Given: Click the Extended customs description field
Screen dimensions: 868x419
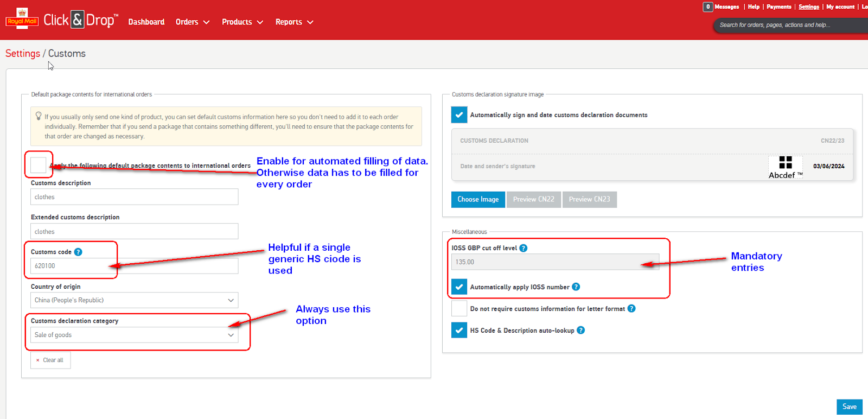Looking at the screenshot, I should click(x=135, y=232).
